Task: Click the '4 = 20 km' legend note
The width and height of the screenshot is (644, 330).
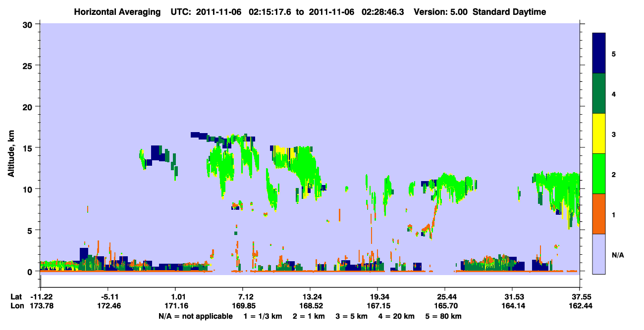Action: (396, 316)
